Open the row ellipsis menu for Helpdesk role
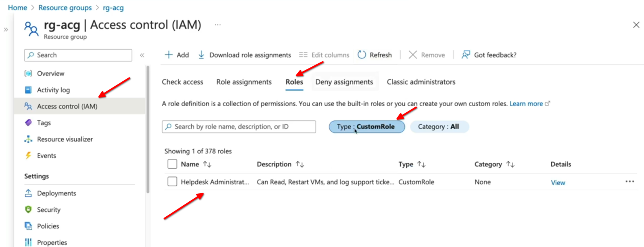 point(629,182)
